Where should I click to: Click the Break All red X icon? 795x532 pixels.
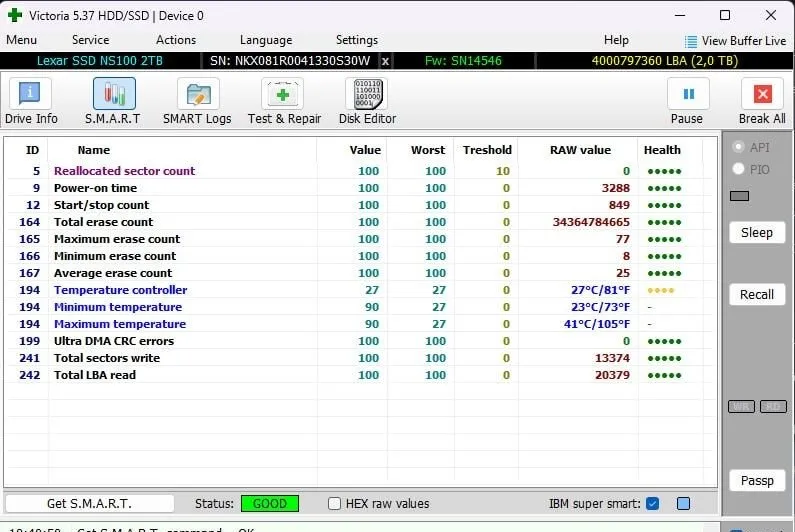763,94
